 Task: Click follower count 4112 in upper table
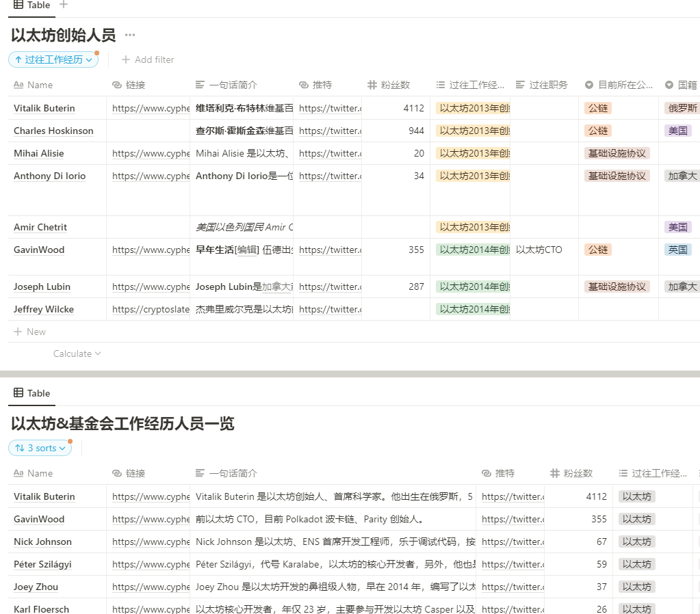pos(413,108)
